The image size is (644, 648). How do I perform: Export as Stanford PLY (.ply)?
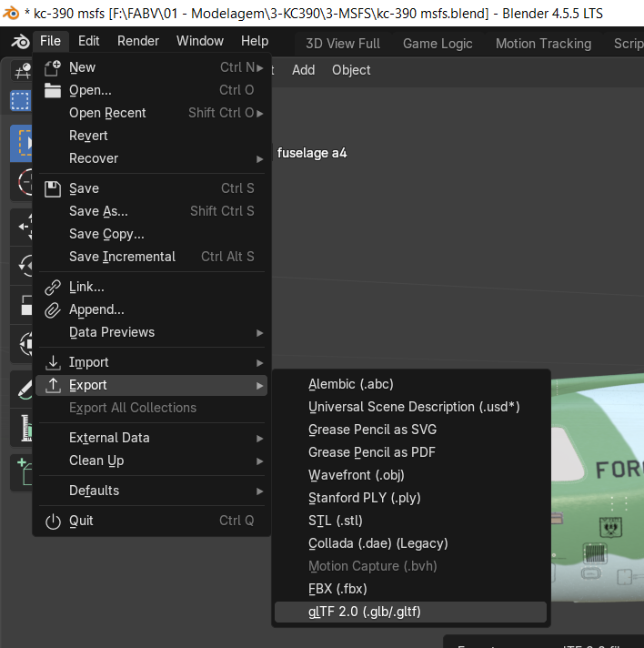point(410,498)
